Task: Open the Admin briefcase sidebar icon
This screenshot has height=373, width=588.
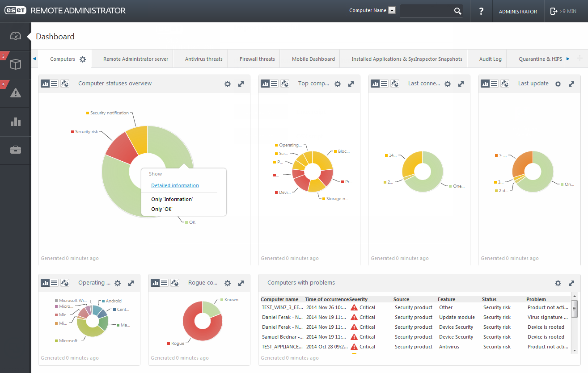Action: click(x=16, y=150)
